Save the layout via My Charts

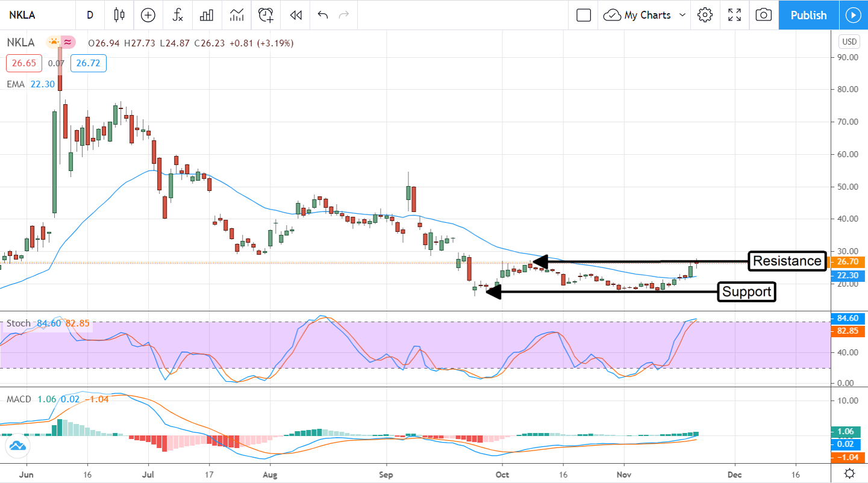point(639,15)
